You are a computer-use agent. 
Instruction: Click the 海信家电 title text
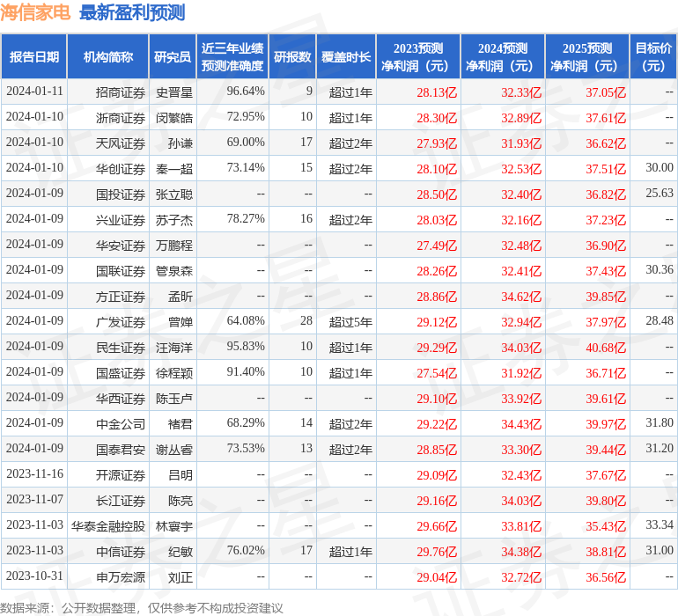click(35, 12)
